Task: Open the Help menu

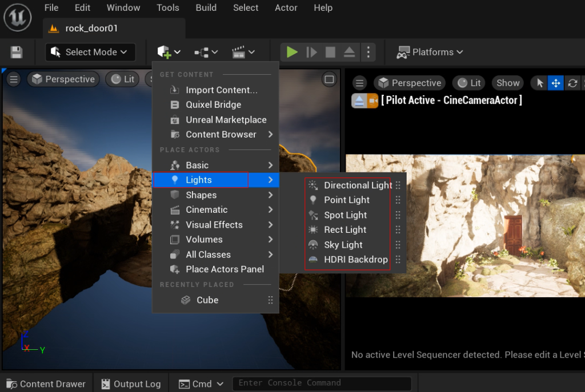Action: (323, 8)
